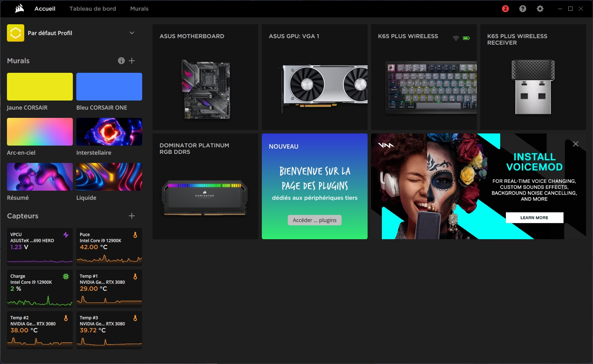Click the Corsair sails logo

pos(19,9)
